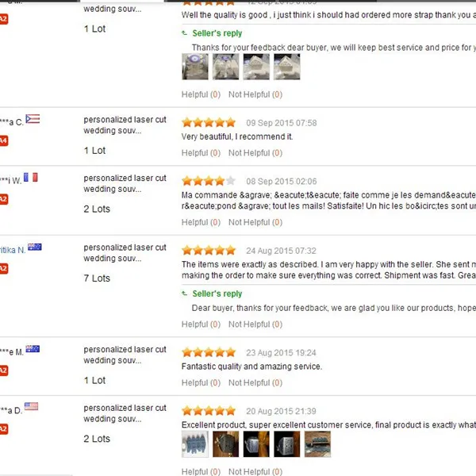Mark the 08 Sep French review Not Helpful
Image resolution: width=476 pixels, height=476 pixels.
(x=255, y=222)
